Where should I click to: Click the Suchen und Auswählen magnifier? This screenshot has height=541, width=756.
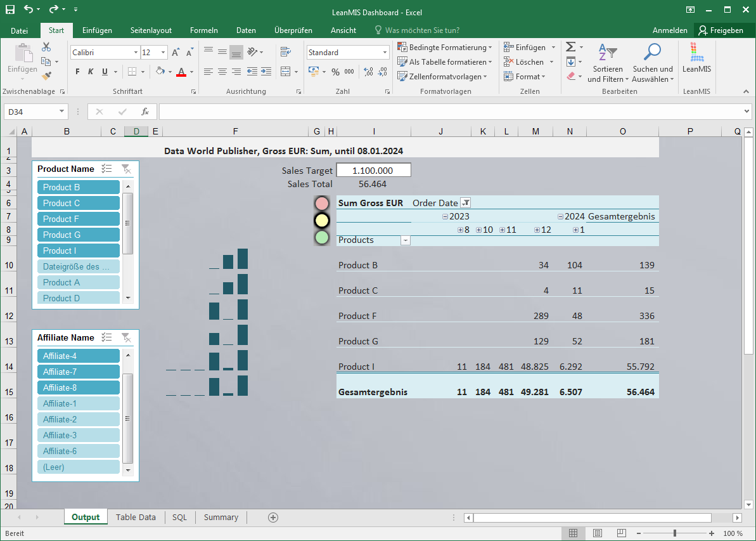click(652, 53)
